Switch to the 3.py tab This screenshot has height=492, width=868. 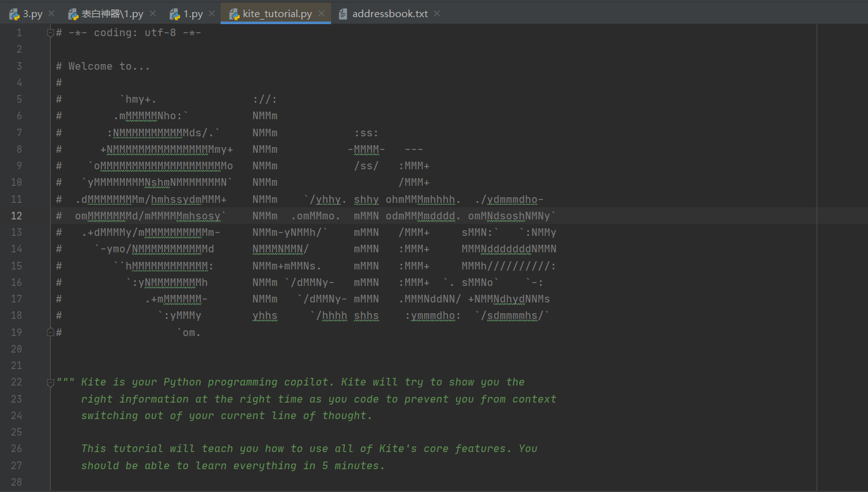32,13
